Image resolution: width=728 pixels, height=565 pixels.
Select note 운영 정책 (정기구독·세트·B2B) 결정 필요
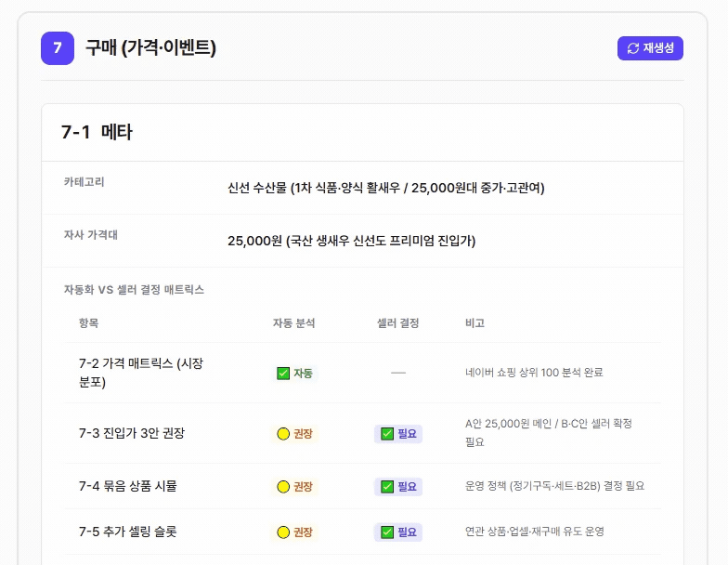click(x=555, y=486)
